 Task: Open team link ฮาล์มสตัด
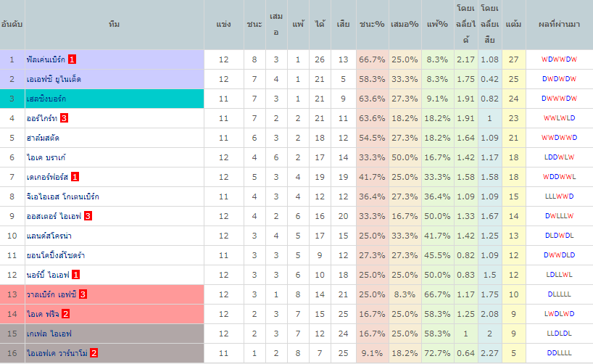43,137
